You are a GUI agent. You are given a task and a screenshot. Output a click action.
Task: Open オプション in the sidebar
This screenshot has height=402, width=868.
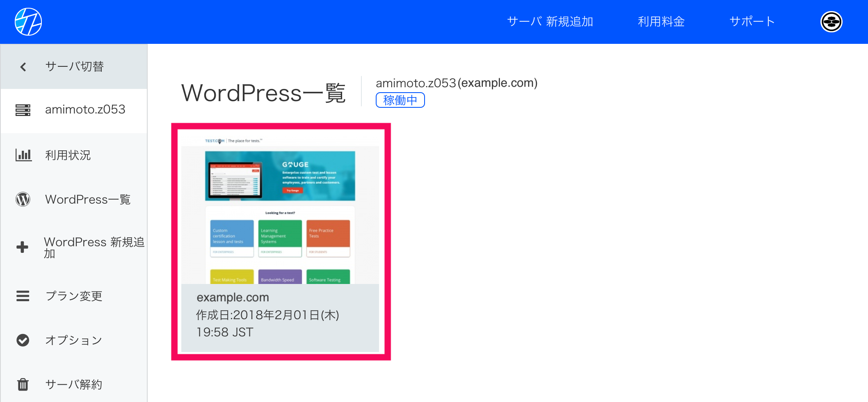click(x=74, y=340)
